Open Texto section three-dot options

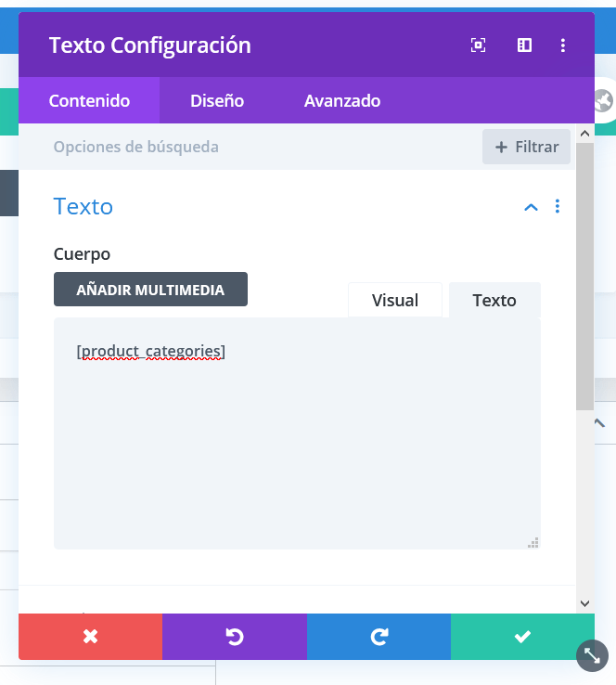[x=557, y=206]
